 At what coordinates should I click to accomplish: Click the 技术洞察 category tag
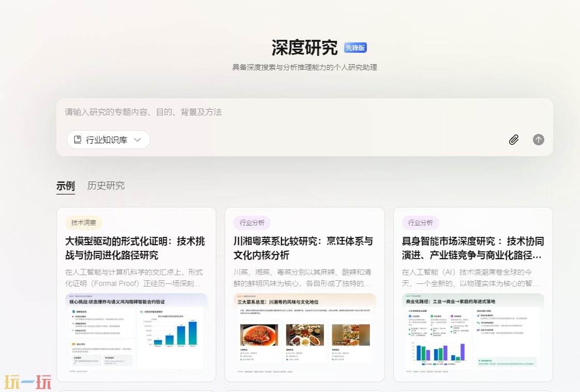(x=84, y=222)
